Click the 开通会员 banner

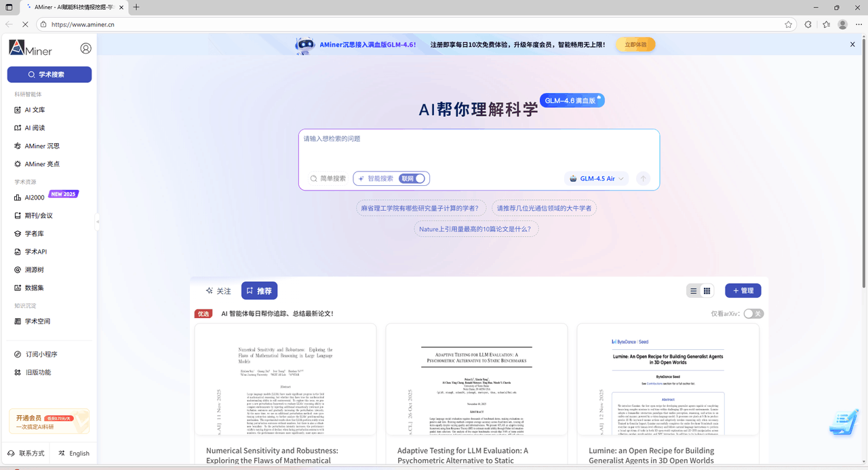pyautogui.click(x=49, y=421)
